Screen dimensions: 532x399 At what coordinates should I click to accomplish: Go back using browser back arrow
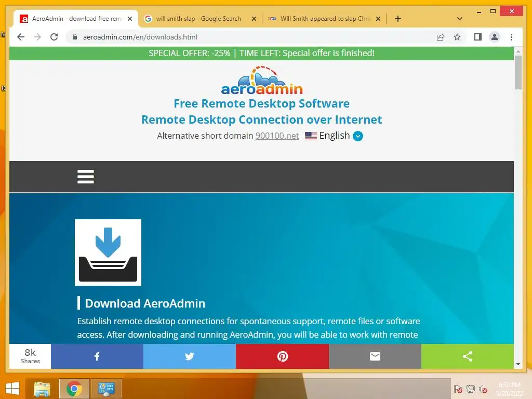(x=21, y=37)
